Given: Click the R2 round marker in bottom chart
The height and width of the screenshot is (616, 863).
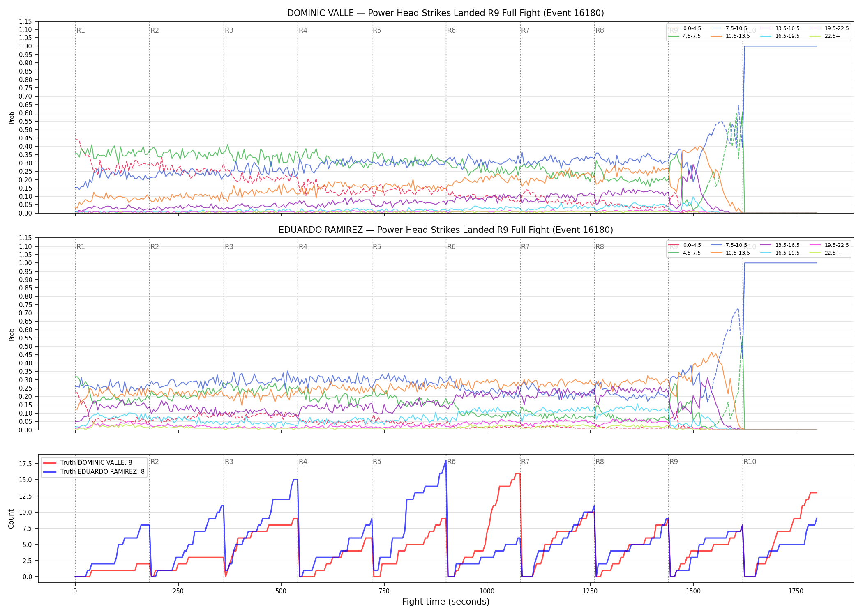Looking at the screenshot, I should click(x=155, y=462).
